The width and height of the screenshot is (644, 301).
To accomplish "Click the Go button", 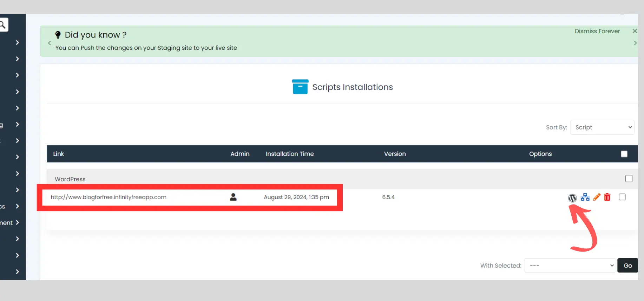I will coord(628,266).
